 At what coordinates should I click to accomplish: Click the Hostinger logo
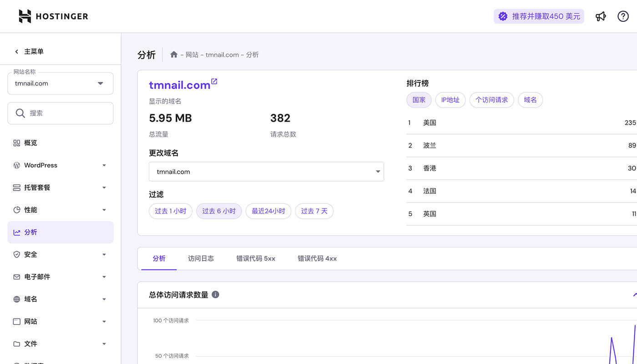(x=53, y=16)
